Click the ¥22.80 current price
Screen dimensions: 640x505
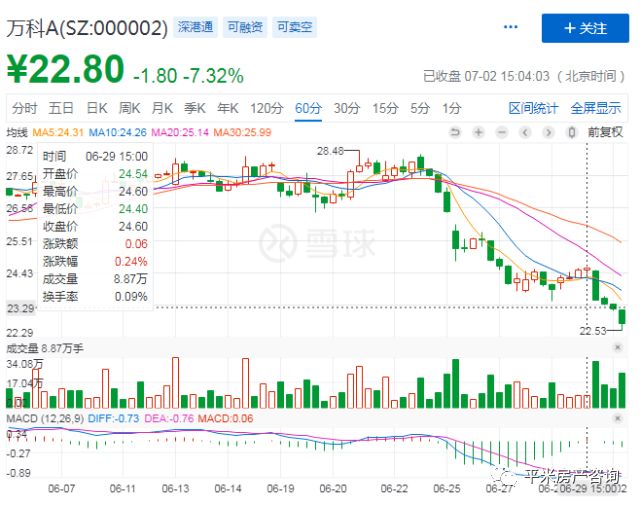65,69
